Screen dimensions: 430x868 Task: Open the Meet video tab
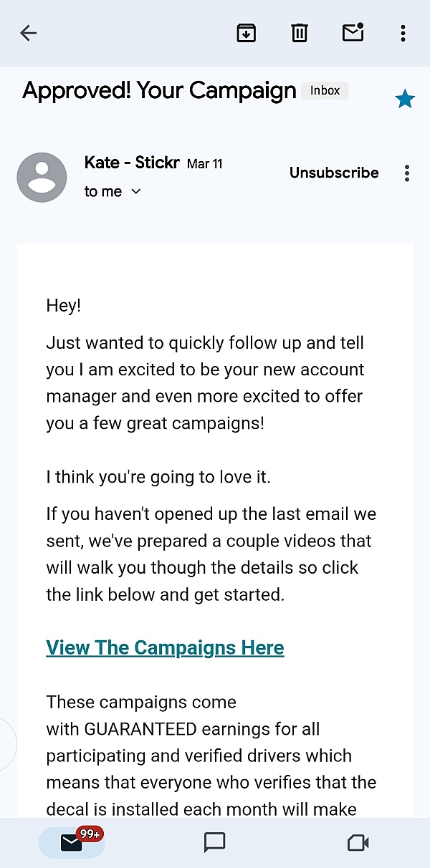point(358,842)
